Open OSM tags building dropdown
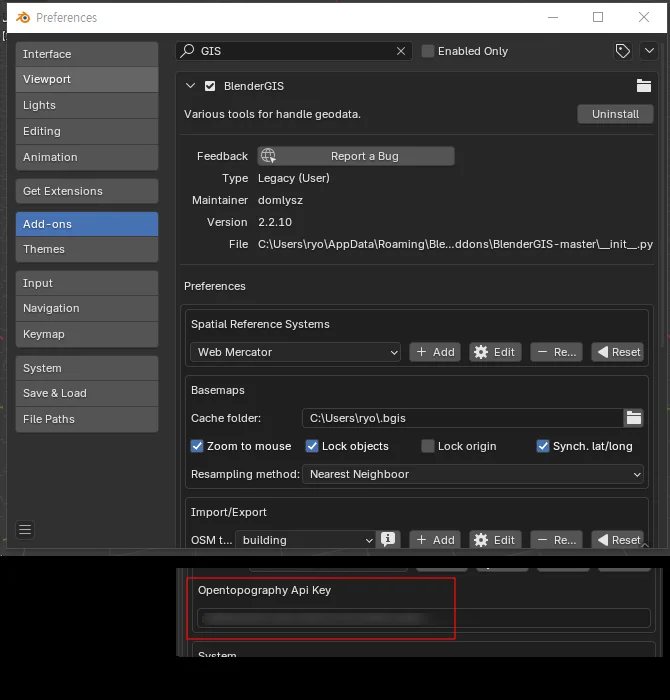This screenshot has height=700, width=670. (305, 540)
